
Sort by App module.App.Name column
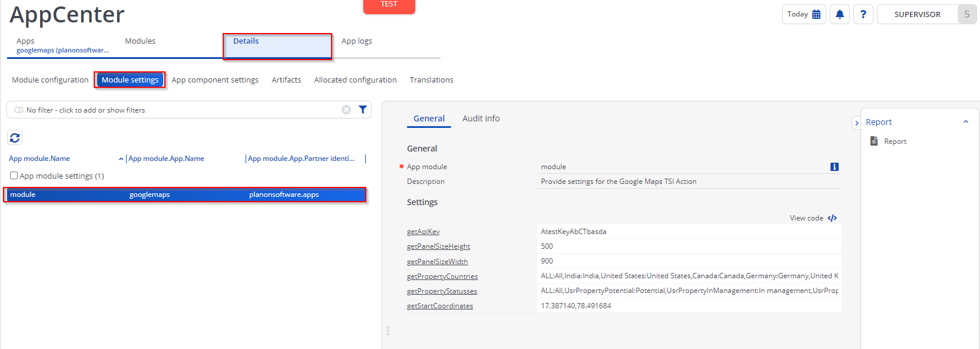166,159
